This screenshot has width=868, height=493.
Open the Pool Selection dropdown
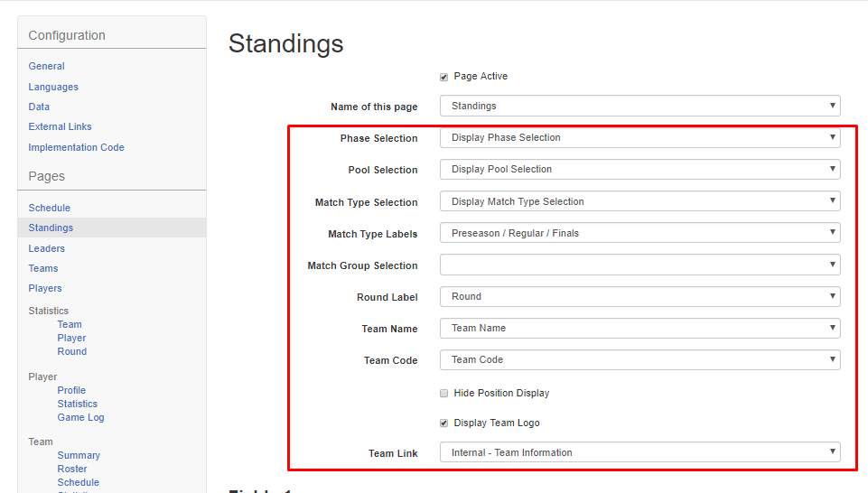click(x=639, y=170)
